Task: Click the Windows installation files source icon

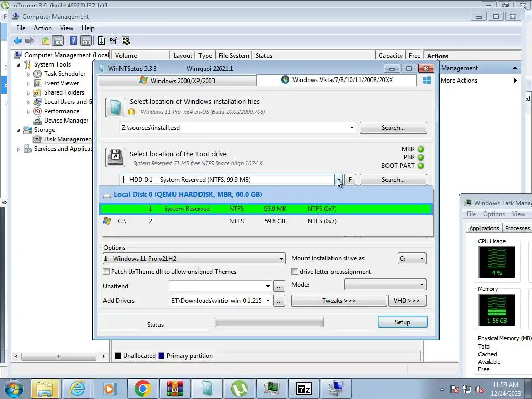Action: coord(115,108)
